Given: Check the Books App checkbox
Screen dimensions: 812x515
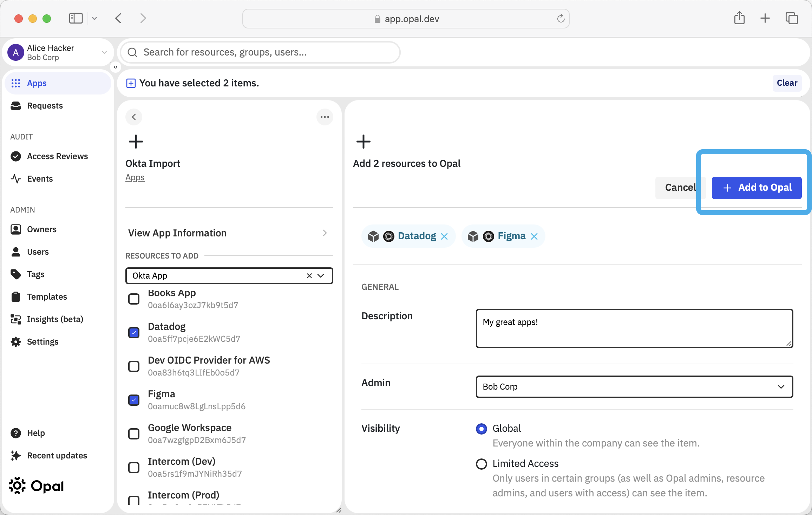Looking at the screenshot, I should click(134, 299).
